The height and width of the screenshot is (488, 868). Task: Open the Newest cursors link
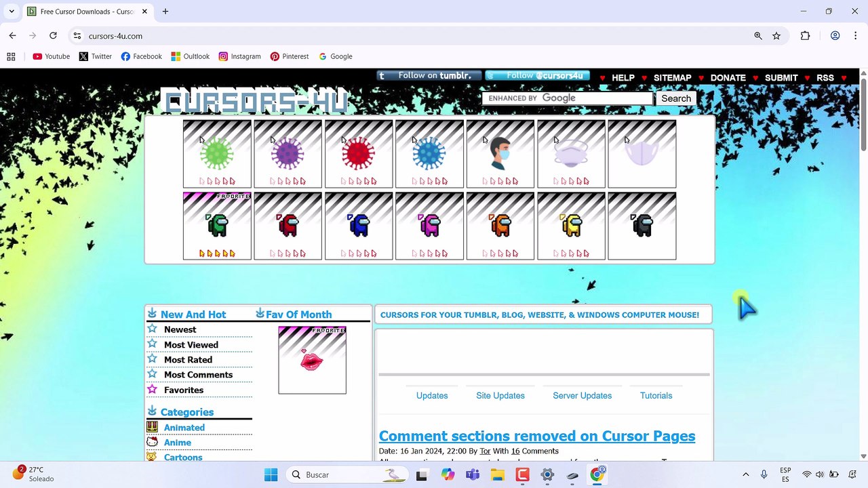pyautogui.click(x=180, y=329)
